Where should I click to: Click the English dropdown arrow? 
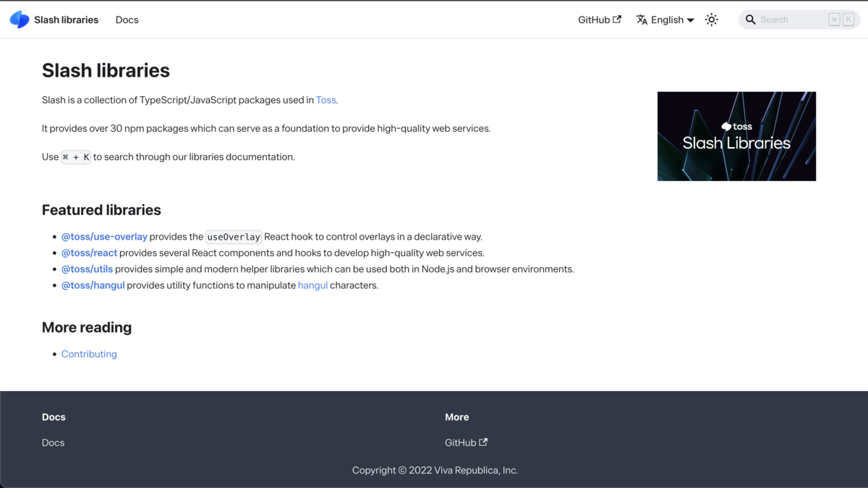(x=691, y=20)
